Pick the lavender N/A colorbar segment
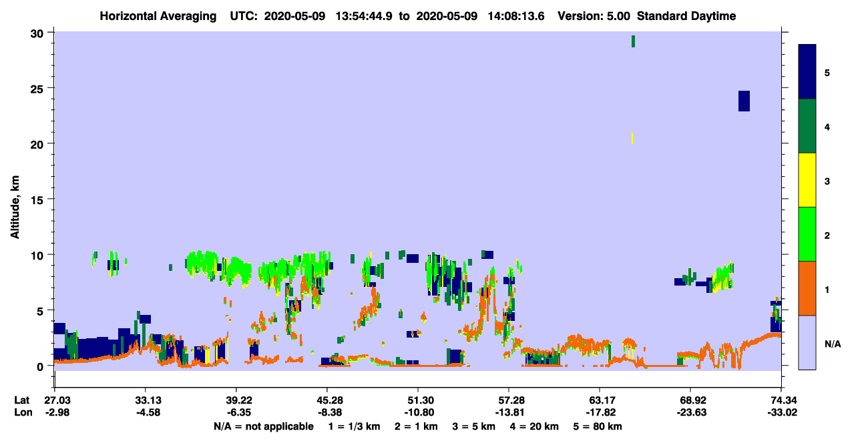Image resolution: width=868 pixels, height=445 pixels. 807,342
